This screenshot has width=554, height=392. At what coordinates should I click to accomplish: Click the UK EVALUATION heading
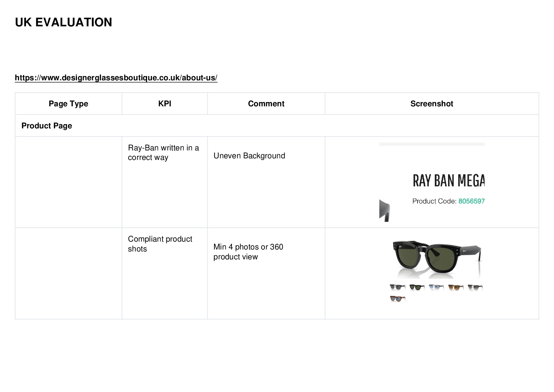click(63, 22)
